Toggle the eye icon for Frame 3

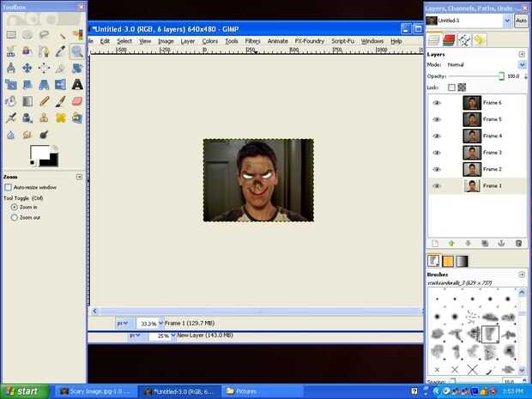click(x=437, y=153)
